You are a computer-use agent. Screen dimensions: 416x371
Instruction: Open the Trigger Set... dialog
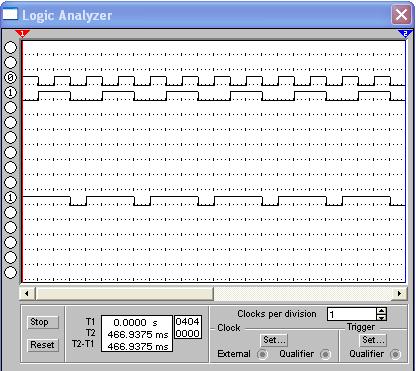coord(373,340)
